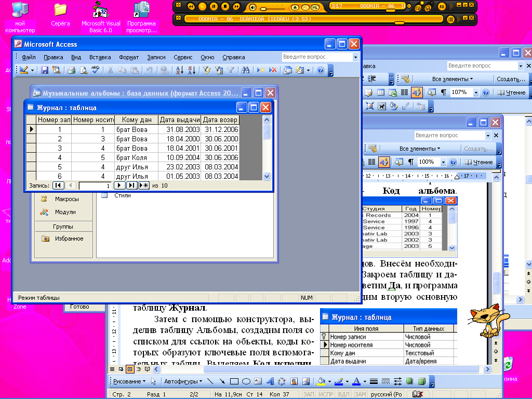Sort descending with the Я-A icon
The image size is (532, 399).
click(192, 70)
